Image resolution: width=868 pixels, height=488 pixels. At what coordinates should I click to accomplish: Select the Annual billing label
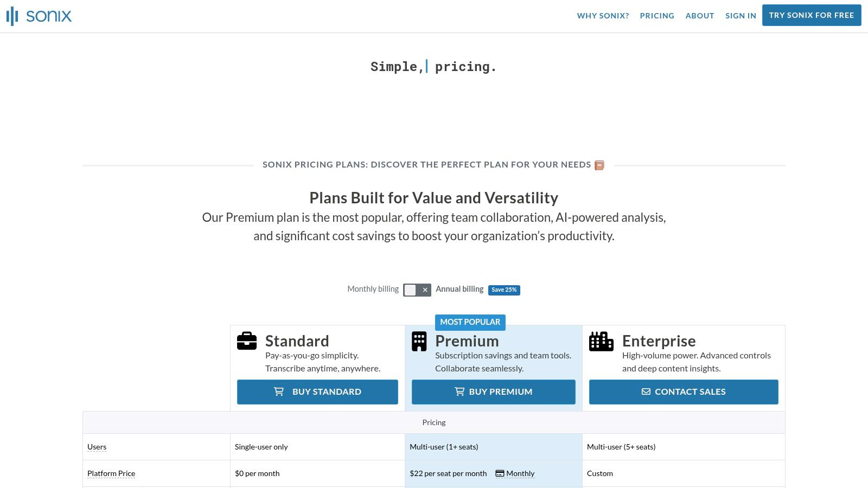point(459,289)
